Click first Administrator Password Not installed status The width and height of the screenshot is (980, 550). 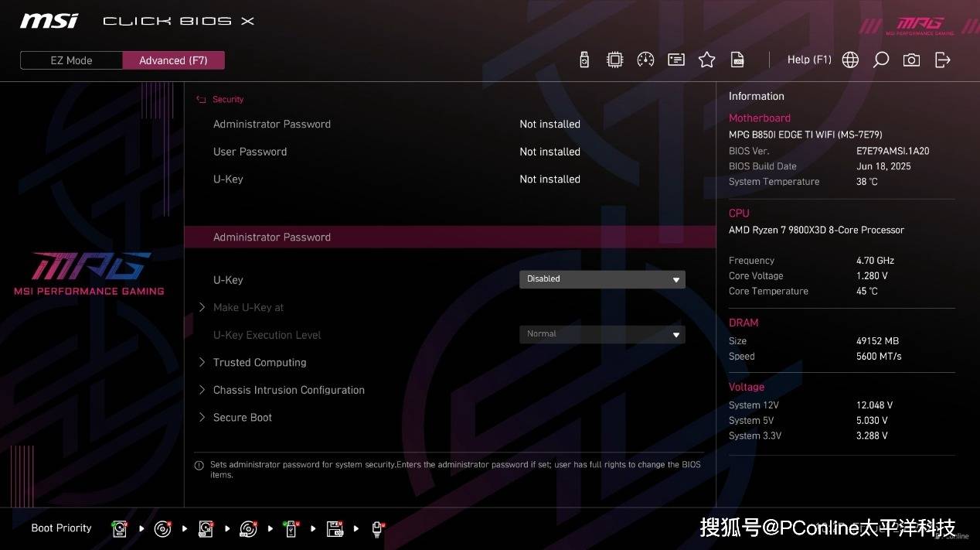click(x=550, y=124)
